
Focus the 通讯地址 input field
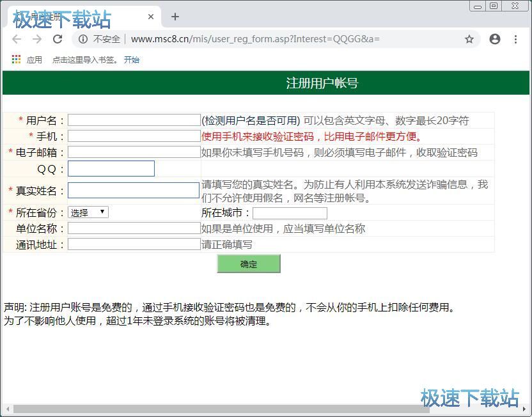(x=134, y=244)
